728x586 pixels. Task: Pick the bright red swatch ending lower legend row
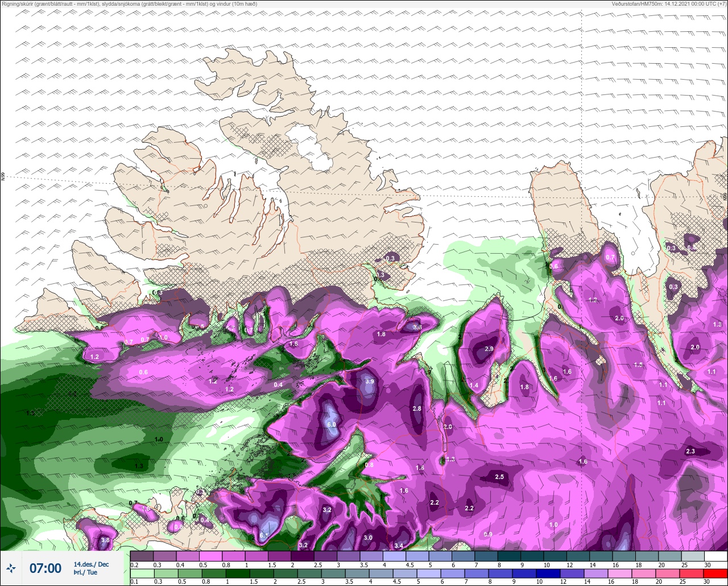pyautogui.click(x=715, y=572)
